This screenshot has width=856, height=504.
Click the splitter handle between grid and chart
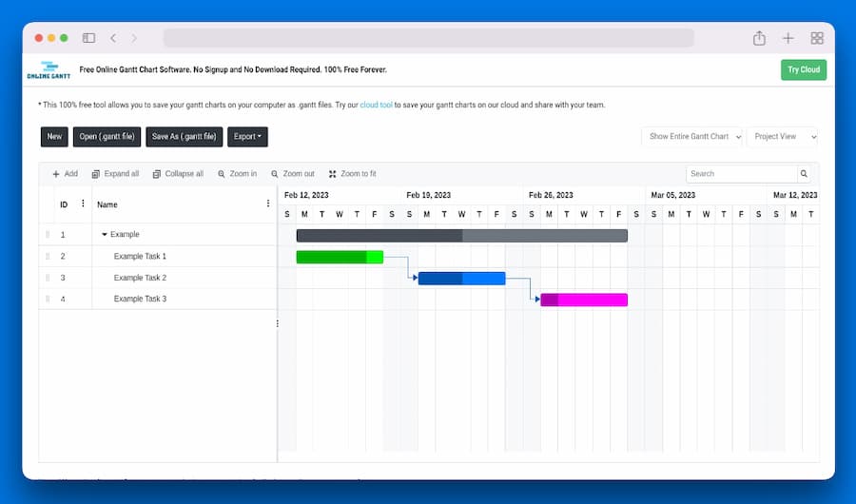278,324
